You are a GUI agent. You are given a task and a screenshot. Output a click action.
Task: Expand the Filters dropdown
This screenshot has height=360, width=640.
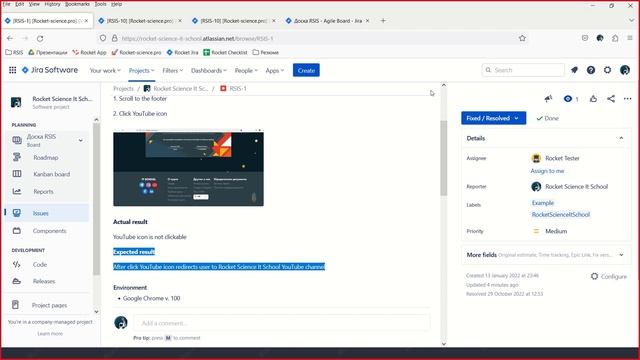[172, 71]
